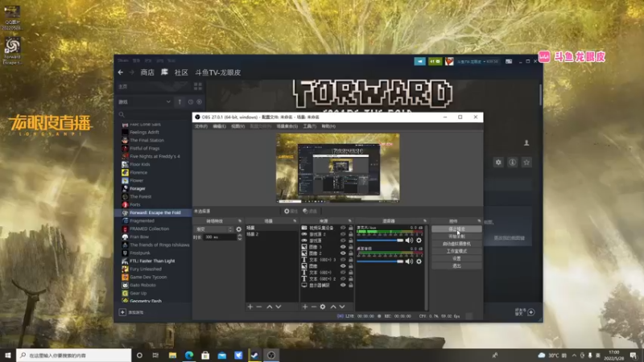644x362 pixels.
Task: Toggle visibility of 图像 3 source
Action: coord(343,247)
